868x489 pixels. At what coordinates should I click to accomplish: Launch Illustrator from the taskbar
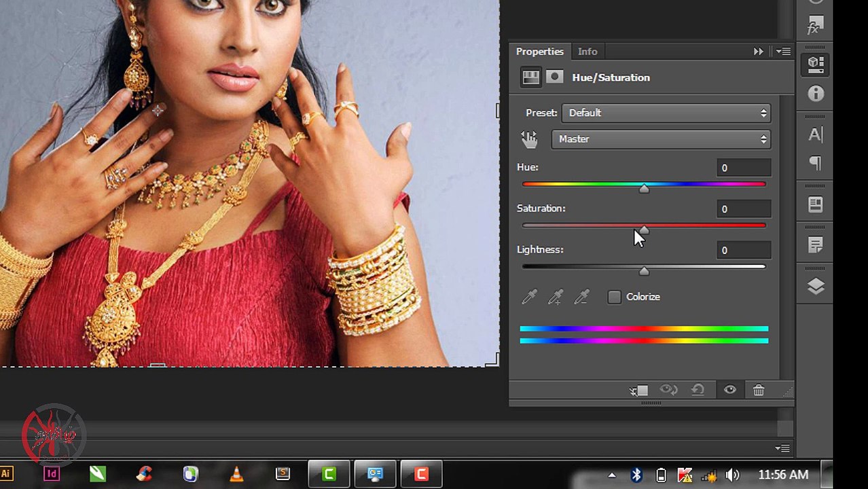[x=6, y=474]
